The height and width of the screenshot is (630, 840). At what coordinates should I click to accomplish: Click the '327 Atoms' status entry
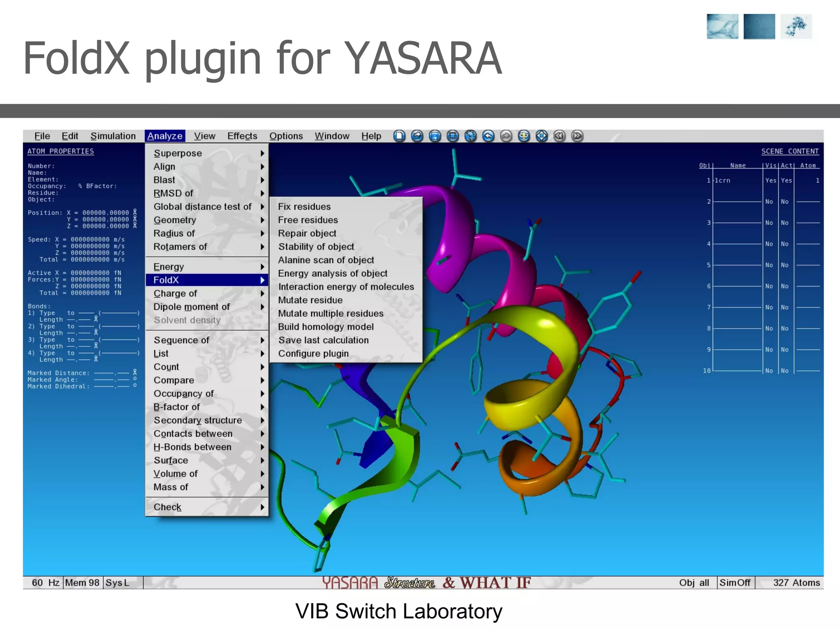[797, 582]
